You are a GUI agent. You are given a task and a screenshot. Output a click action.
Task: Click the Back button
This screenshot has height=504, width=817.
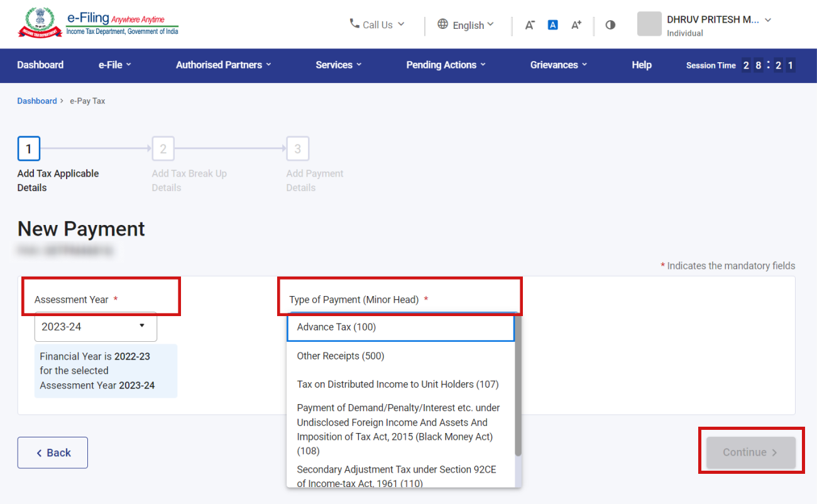coord(53,452)
